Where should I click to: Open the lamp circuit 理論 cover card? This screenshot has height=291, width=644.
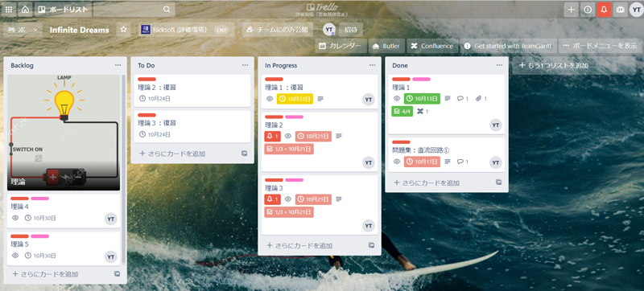[64, 133]
